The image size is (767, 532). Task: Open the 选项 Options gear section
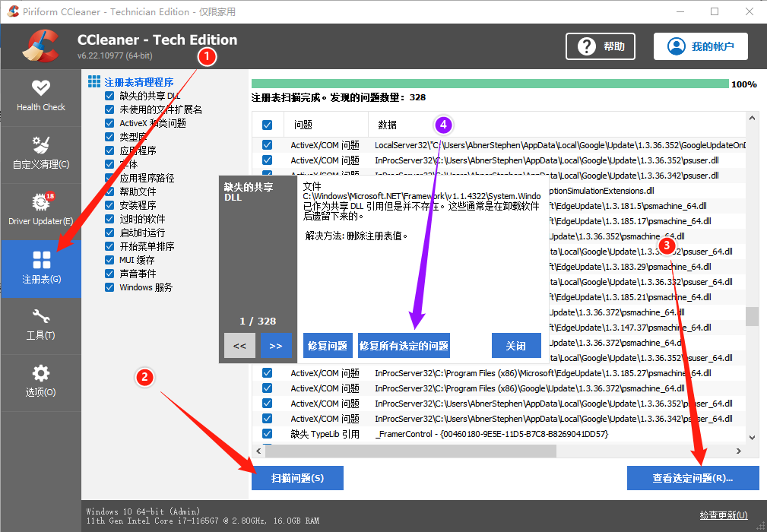pos(40,382)
